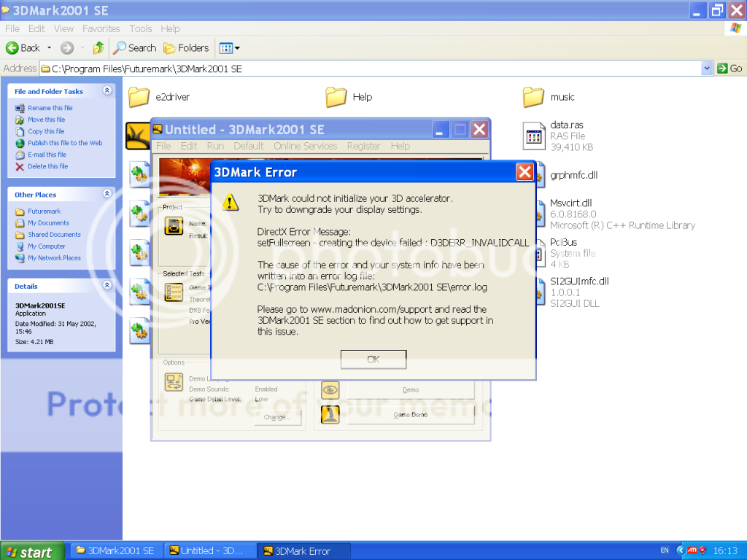Screen dimensions: 747x560
Task: Close the 3DMark Error dialog
Action: coord(524,172)
